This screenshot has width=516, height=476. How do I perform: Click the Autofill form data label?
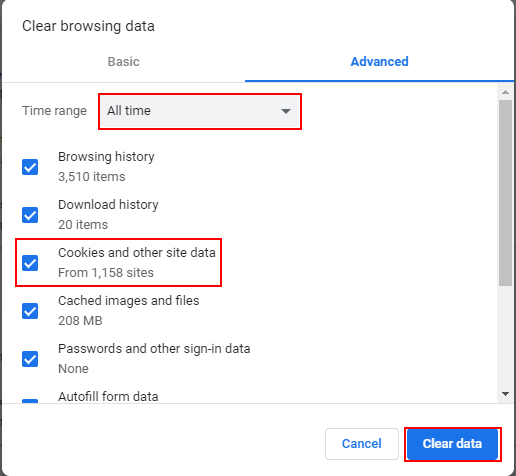coord(108,397)
